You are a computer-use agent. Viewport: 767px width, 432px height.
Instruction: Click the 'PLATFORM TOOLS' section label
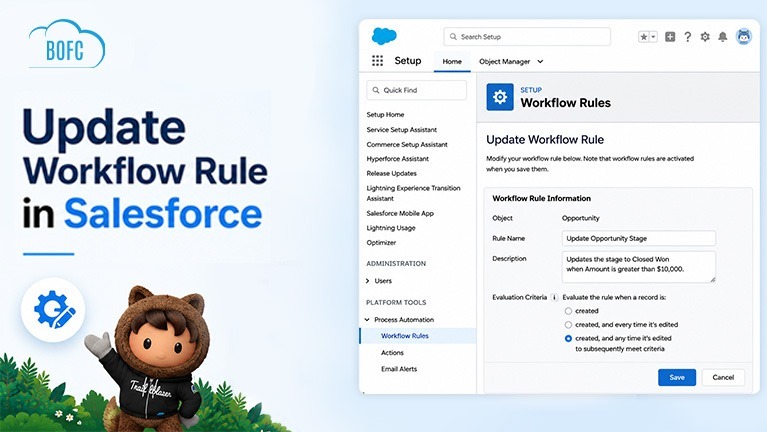pos(396,302)
